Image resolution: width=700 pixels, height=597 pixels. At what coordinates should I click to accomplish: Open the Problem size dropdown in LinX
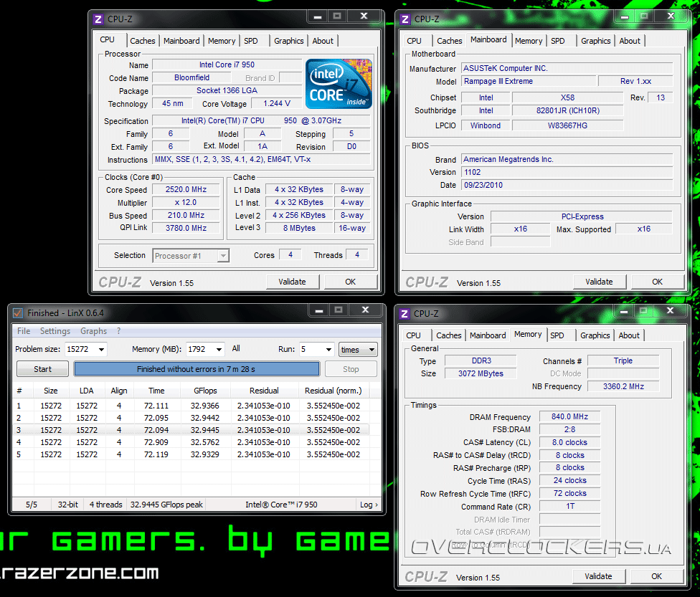102,349
